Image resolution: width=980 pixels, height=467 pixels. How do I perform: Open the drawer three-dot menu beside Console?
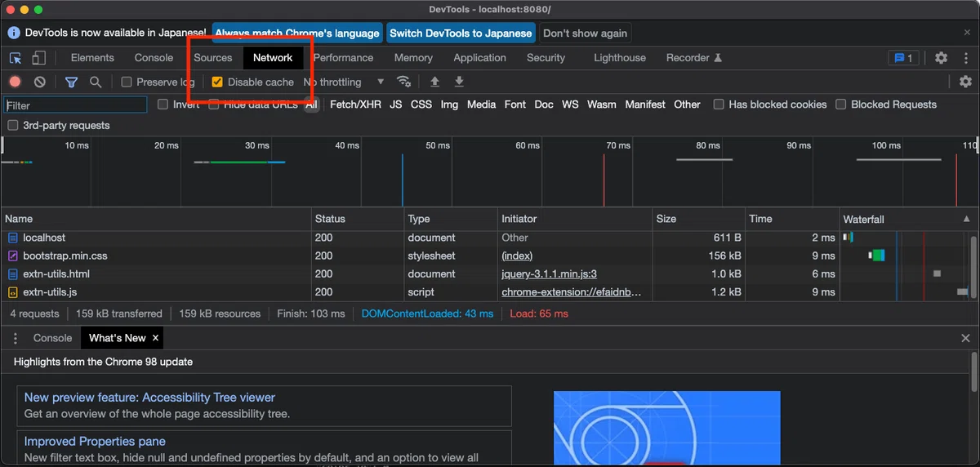click(15, 338)
